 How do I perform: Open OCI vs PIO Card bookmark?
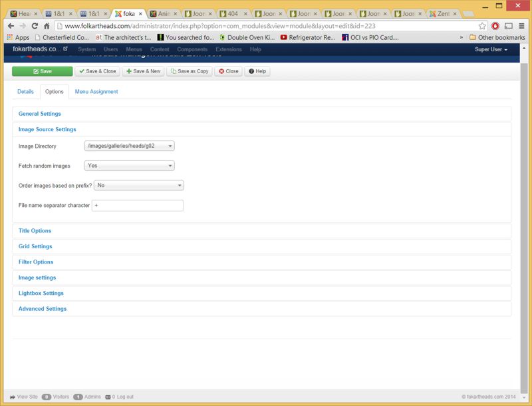tap(370, 37)
